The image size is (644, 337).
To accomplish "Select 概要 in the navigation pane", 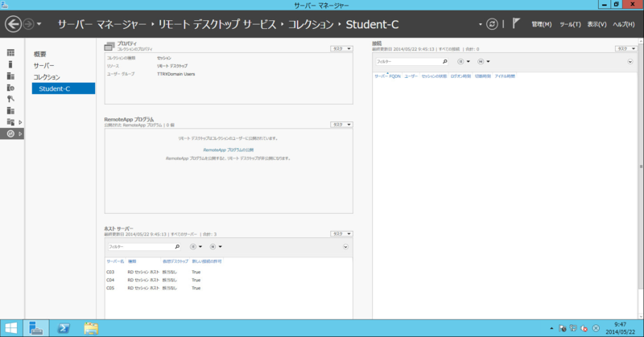I will (39, 54).
